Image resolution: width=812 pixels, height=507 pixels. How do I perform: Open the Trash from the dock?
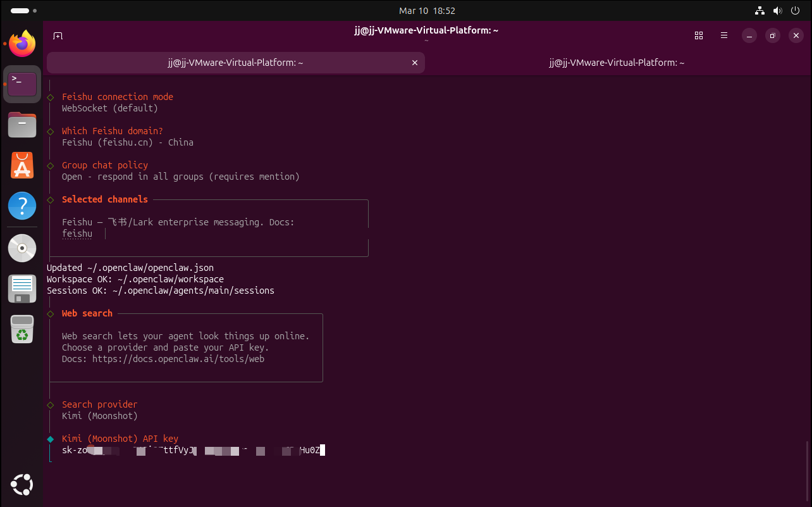click(x=22, y=329)
